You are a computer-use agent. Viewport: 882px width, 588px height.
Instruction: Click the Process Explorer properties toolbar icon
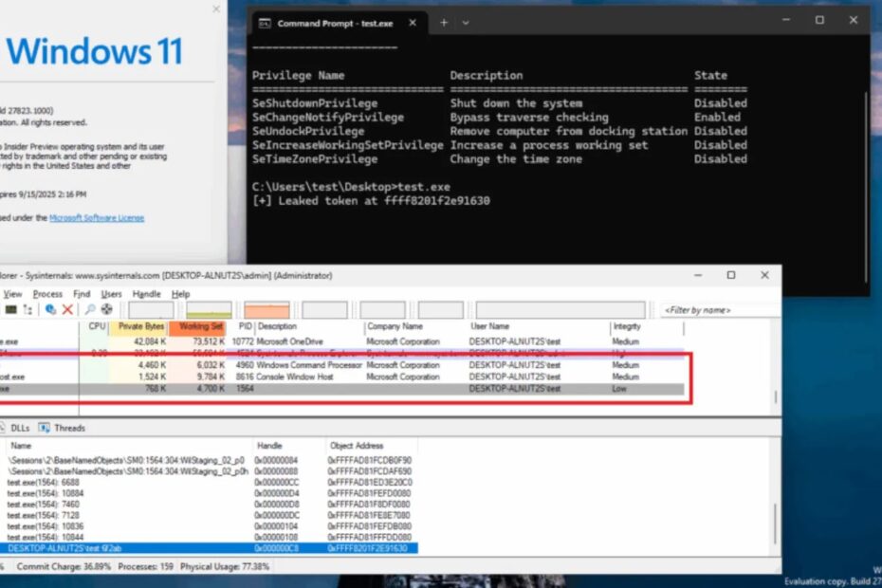pos(50,309)
